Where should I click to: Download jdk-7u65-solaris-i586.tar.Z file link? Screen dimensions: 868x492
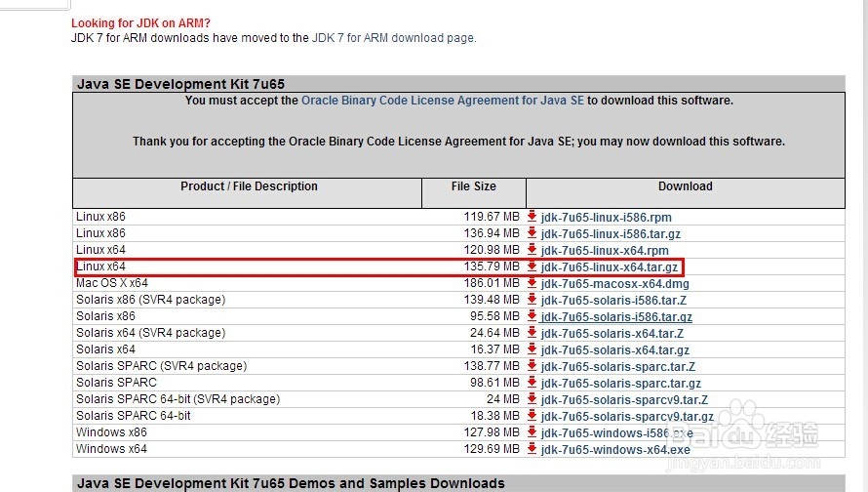pyautogui.click(x=613, y=301)
